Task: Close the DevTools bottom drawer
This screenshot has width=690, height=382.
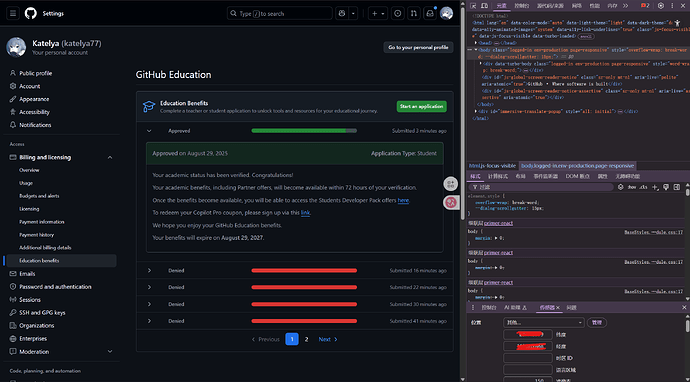Action: click(x=684, y=308)
